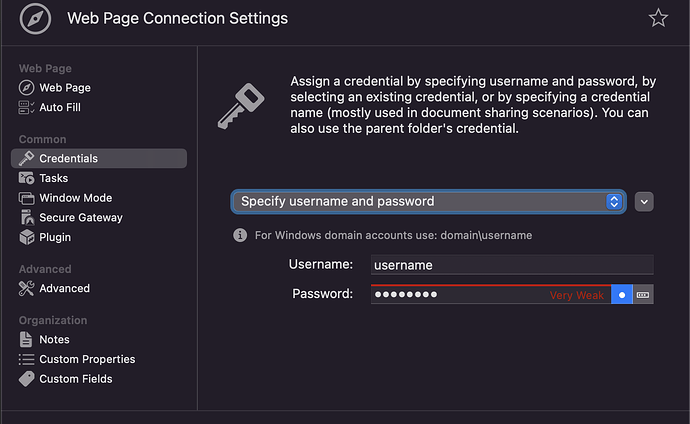Click the compass icon in title bar
This screenshot has width=690, height=424.
(35, 18)
